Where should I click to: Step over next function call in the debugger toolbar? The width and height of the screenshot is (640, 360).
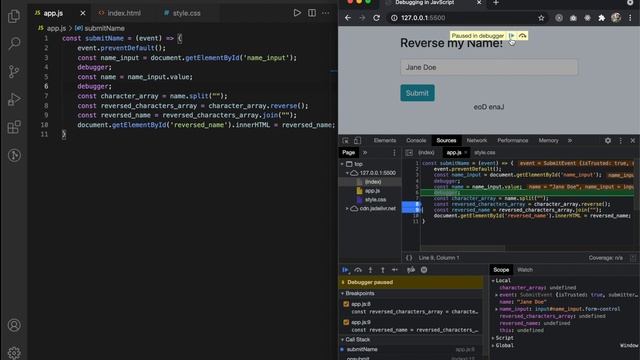point(358,270)
